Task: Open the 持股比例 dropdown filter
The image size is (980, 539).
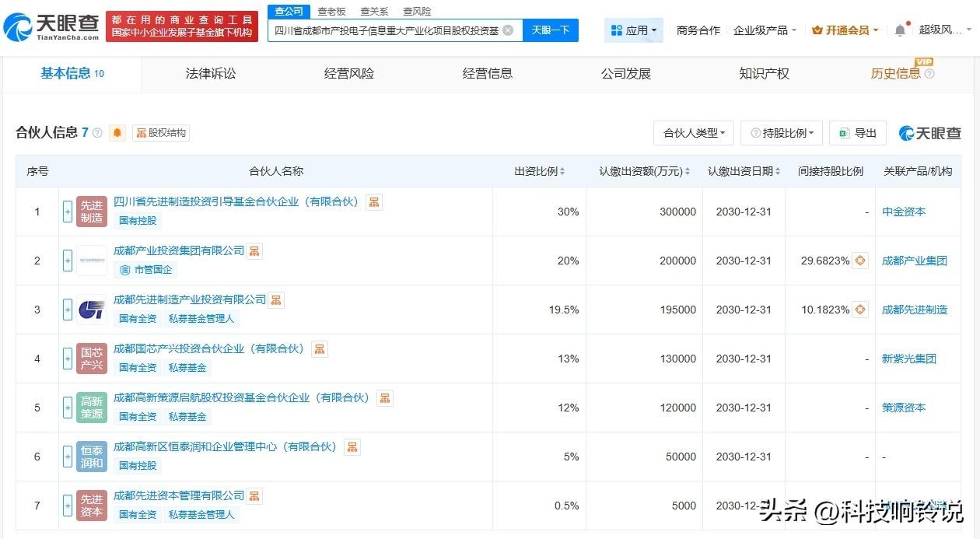Action: click(782, 133)
